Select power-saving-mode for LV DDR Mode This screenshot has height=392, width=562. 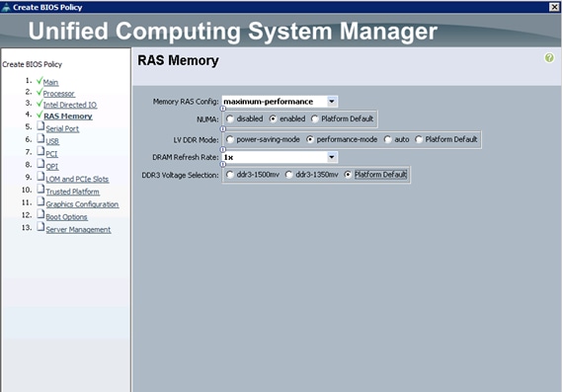point(230,139)
